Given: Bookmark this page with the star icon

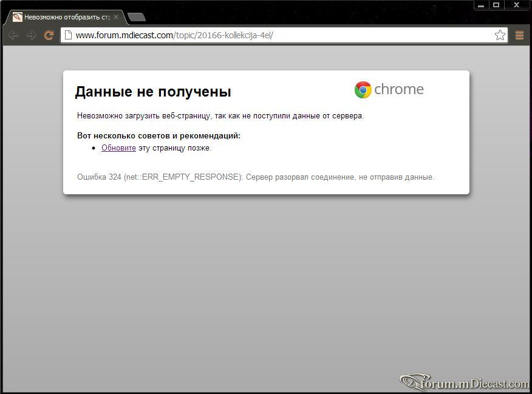Looking at the screenshot, I should click(x=500, y=35).
